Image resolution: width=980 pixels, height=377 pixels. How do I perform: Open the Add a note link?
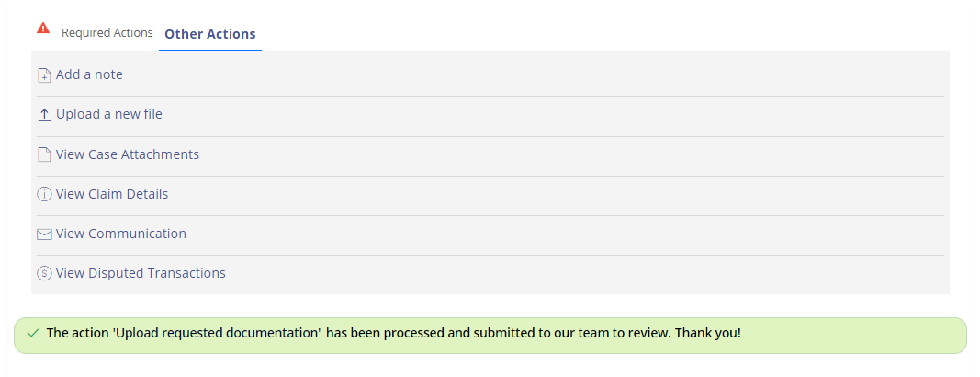coord(89,74)
